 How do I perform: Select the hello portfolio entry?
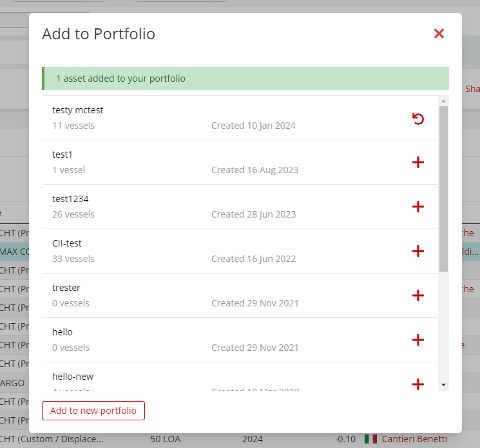[193, 340]
